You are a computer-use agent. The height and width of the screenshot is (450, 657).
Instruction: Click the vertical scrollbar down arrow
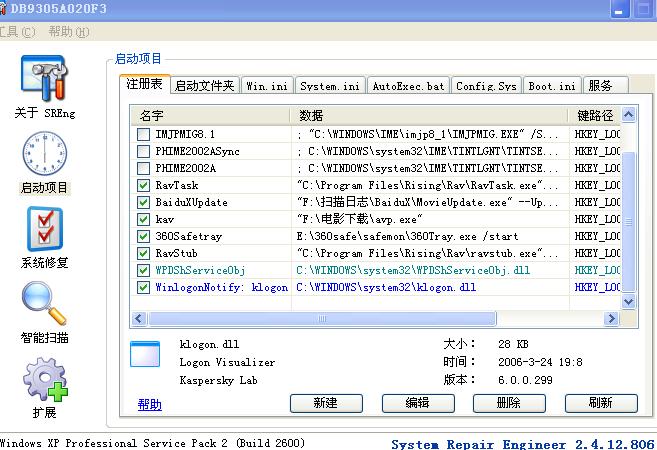629,301
